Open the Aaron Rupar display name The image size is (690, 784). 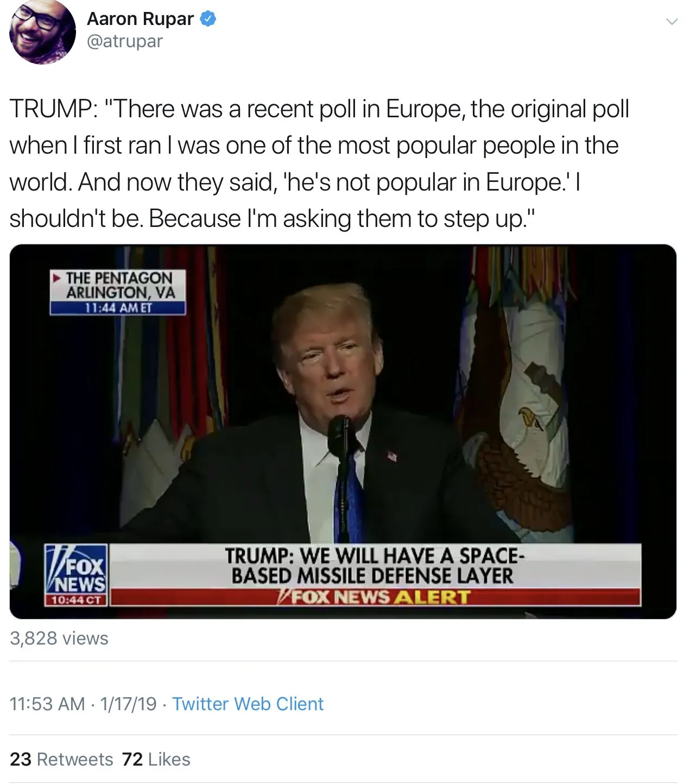pyautogui.click(x=140, y=18)
